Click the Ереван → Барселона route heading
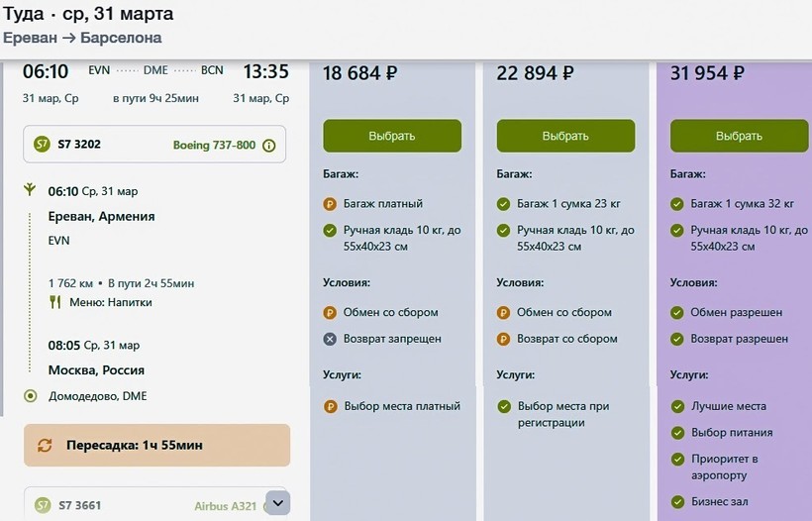812x521 pixels. pos(82,38)
